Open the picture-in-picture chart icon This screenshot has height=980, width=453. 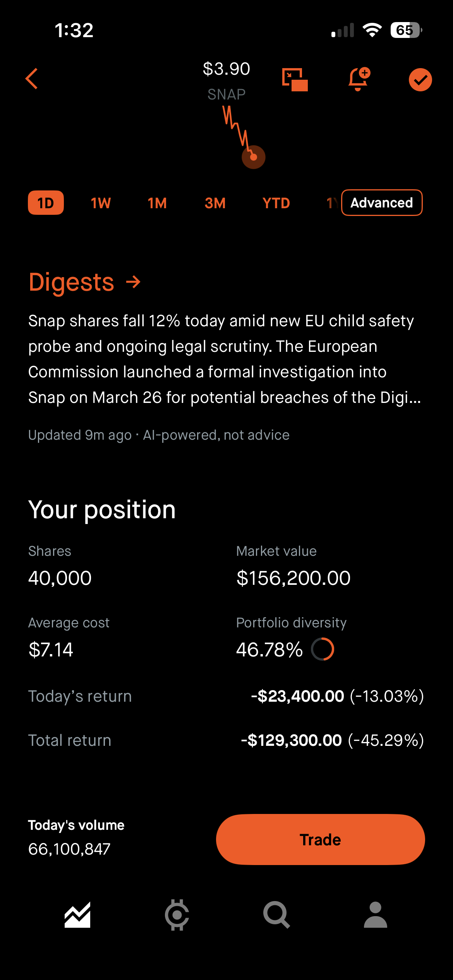(295, 80)
